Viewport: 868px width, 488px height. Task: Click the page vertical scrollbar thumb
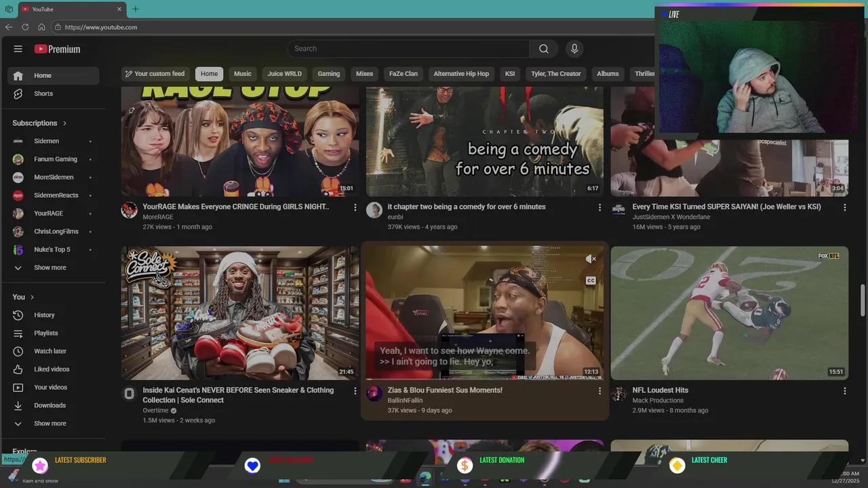pos(863,300)
